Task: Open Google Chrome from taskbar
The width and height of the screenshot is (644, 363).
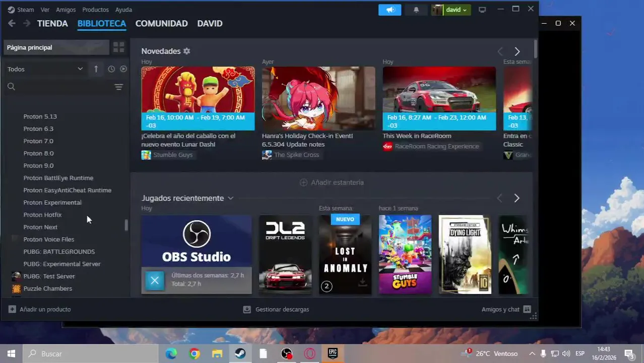Action: coord(195,353)
